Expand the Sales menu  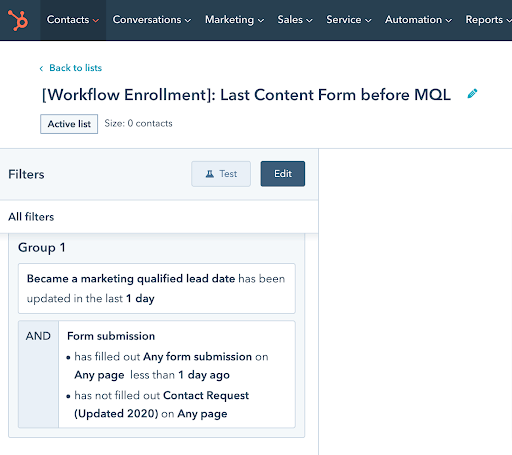pos(295,20)
